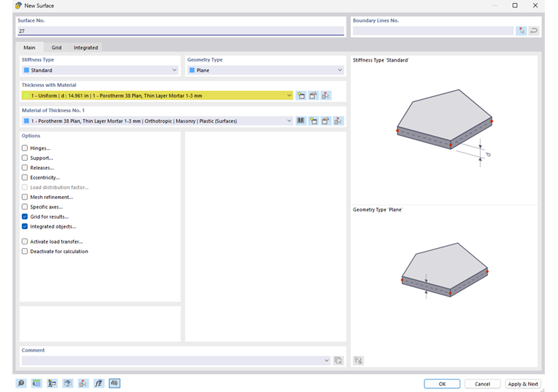Click the Stiffness Type 'Standard' preview graphic

coord(445,126)
